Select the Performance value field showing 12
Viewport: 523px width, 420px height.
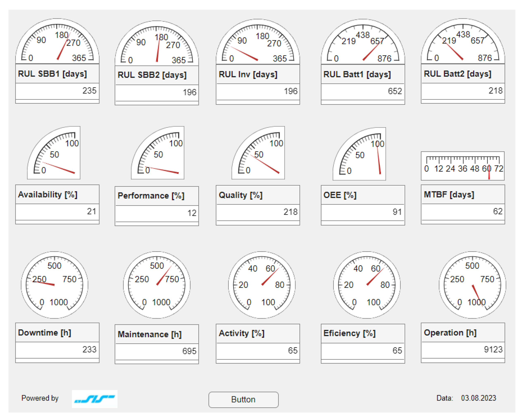(x=157, y=213)
